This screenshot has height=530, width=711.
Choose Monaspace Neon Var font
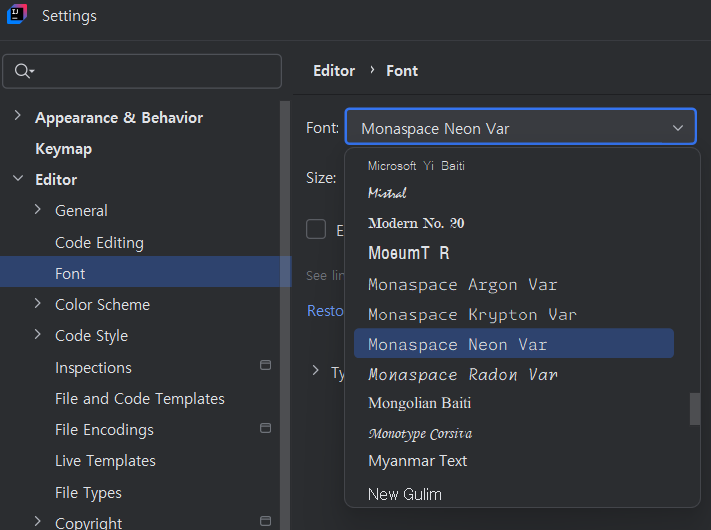click(514, 343)
